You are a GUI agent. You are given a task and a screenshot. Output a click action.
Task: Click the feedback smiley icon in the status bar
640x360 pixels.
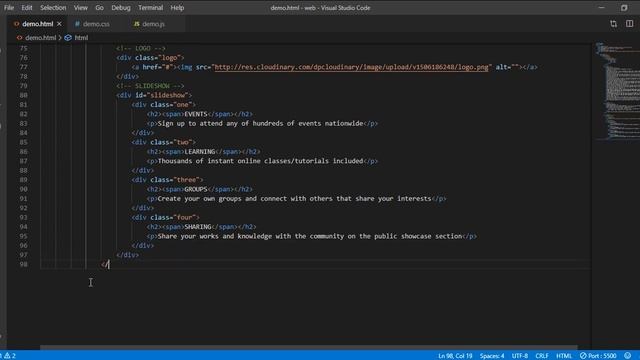(x=627, y=356)
